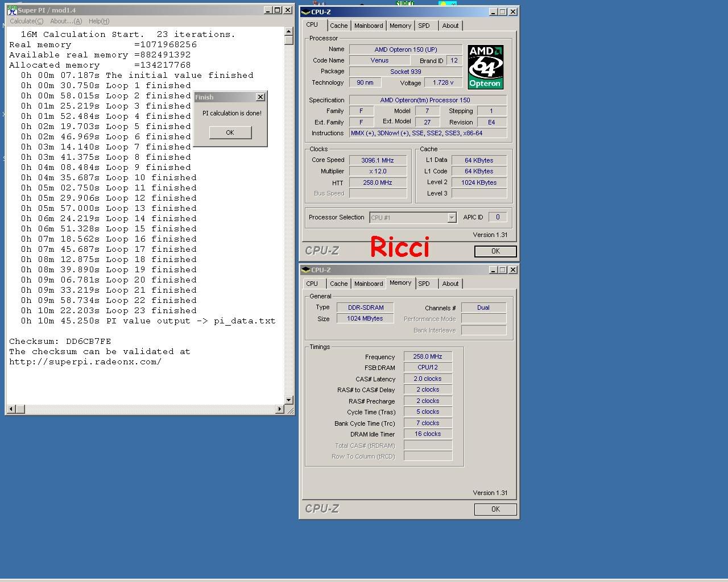The width and height of the screenshot is (728, 582).
Task: Maximize the Super PI window
Action: [277, 10]
